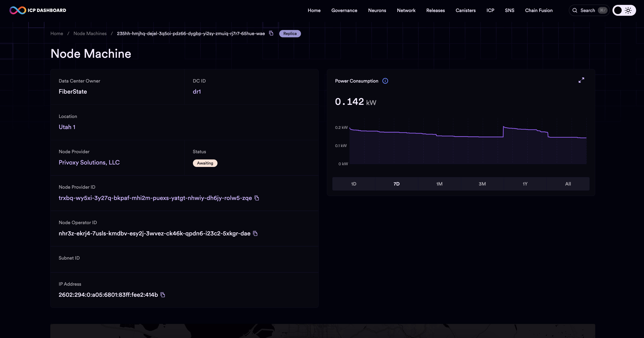The image size is (644, 338).
Task: Copy the node machine ID in breadcrumb
Action: (271, 33)
